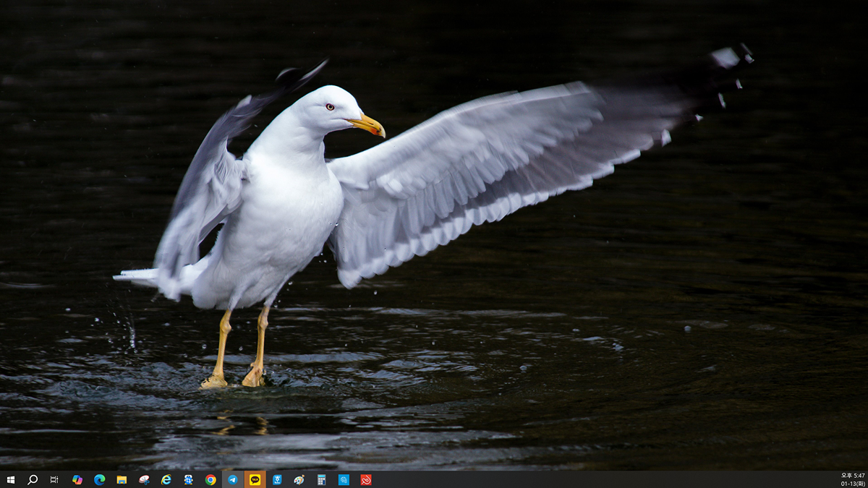Viewport: 868px width, 488px height.
Task: Click the blue screen capture crop icon
Action: [188, 479]
